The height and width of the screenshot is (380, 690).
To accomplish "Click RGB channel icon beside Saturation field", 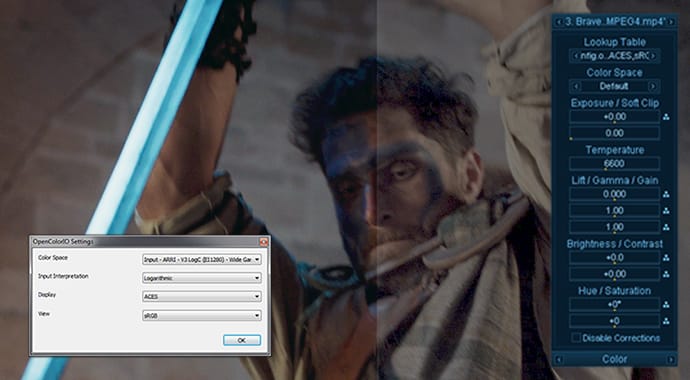I will click(666, 322).
